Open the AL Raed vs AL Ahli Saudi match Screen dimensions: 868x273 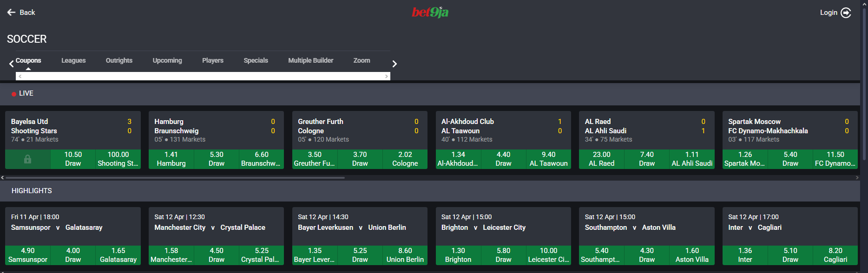click(647, 130)
